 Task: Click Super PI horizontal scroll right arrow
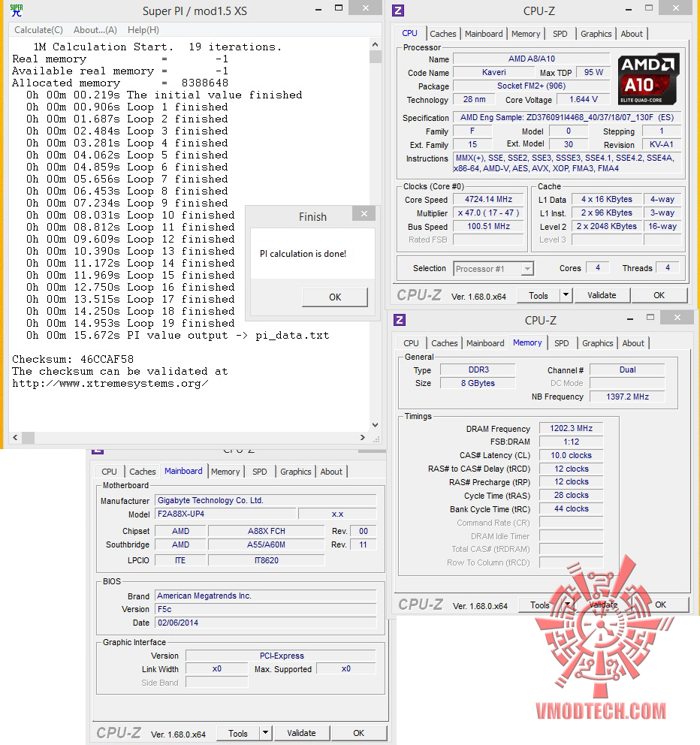(x=363, y=438)
